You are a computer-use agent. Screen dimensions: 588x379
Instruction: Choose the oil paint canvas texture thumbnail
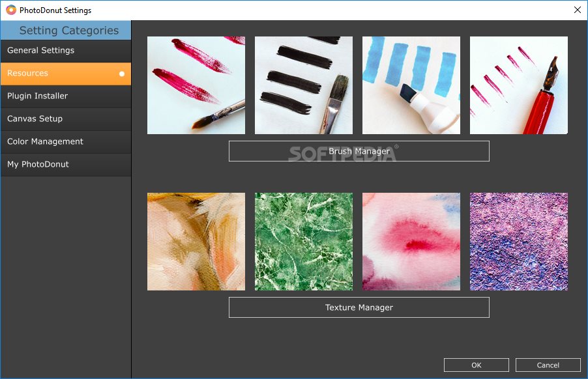coord(196,242)
